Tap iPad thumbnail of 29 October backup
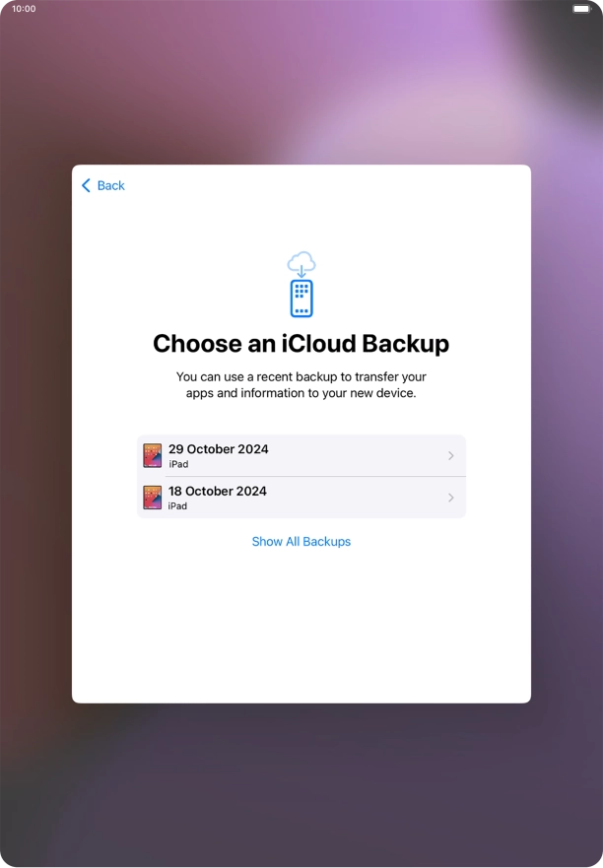Screen dimensions: 603x868 tap(153, 455)
